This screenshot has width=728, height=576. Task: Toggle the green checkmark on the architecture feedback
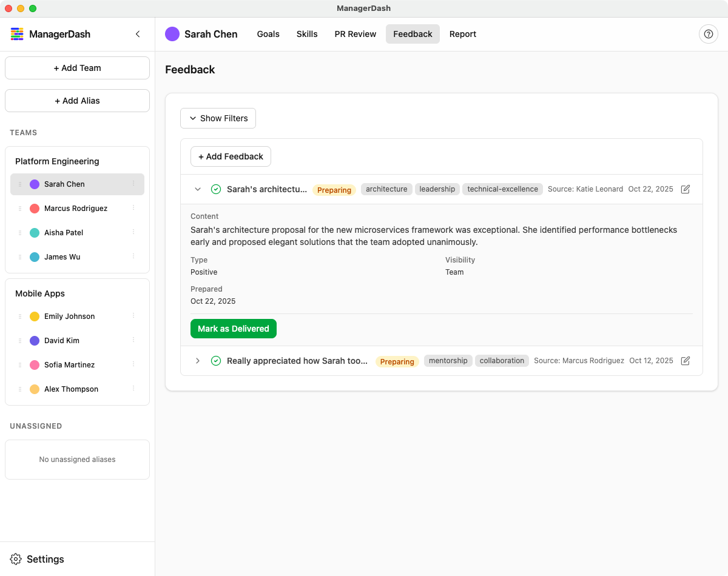pos(216,189)
